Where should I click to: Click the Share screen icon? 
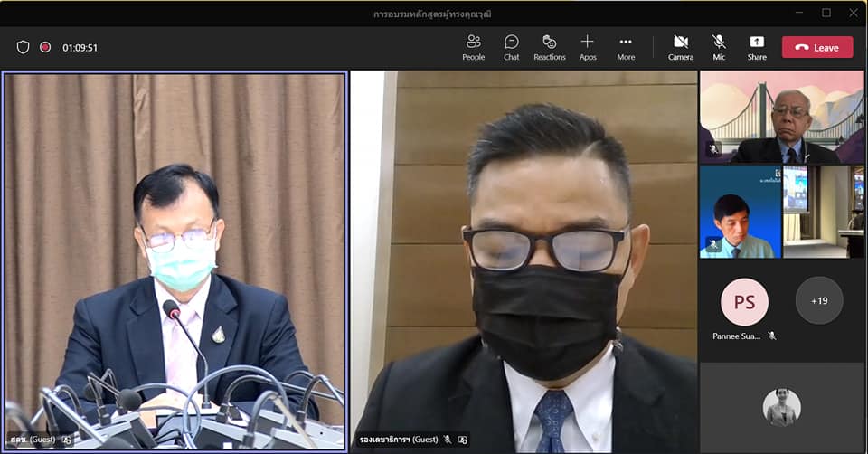pos(757,47)
